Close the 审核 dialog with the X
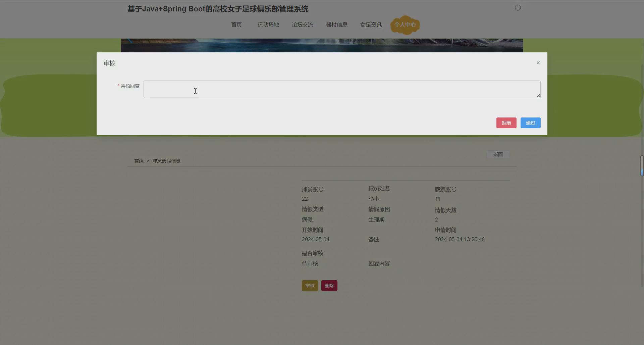 538,62
